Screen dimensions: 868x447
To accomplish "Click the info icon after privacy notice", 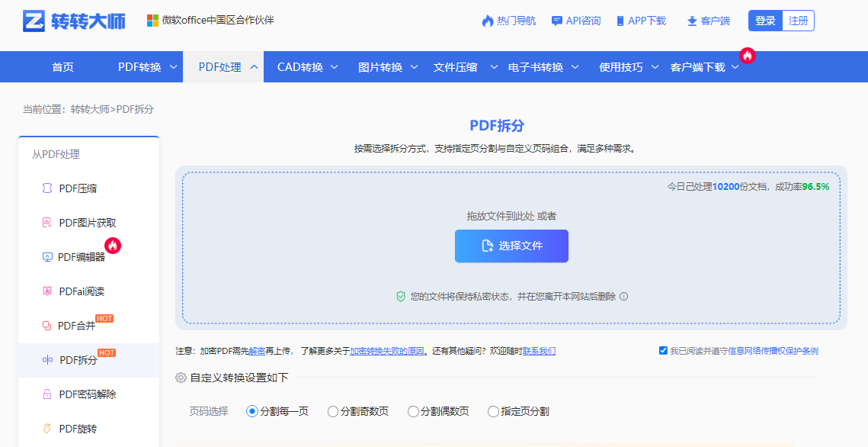I will tap(624, 296).
